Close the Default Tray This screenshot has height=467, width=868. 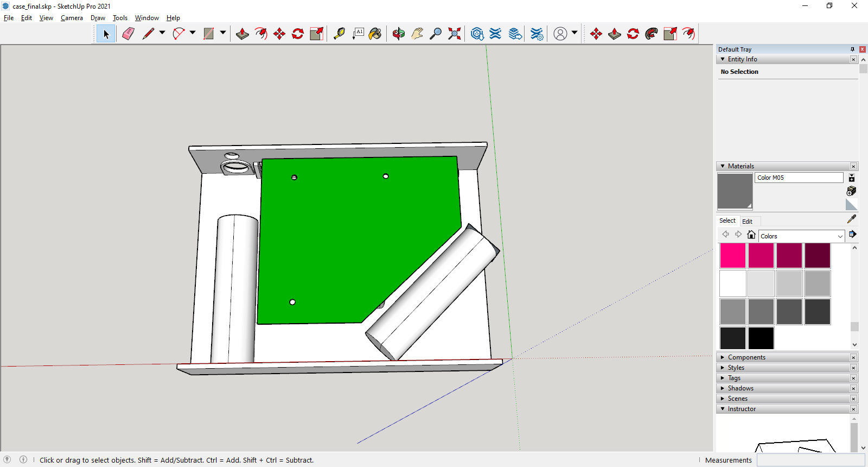pyautogui.click(x=862, y=49)
